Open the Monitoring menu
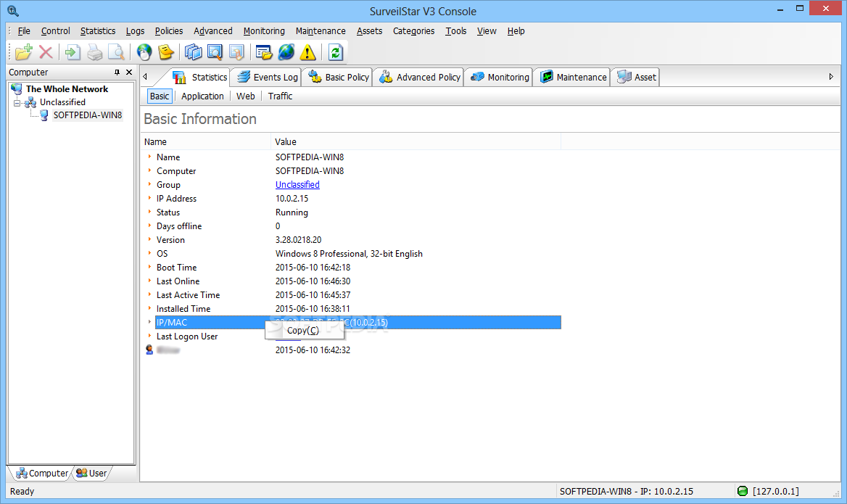847x504 pixels. [264, 30]
